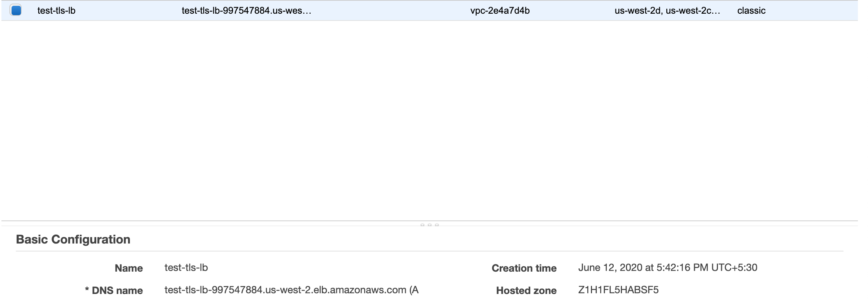
Task: Click the test-tls-lb name value in details
Action: [x=186, y=268]
